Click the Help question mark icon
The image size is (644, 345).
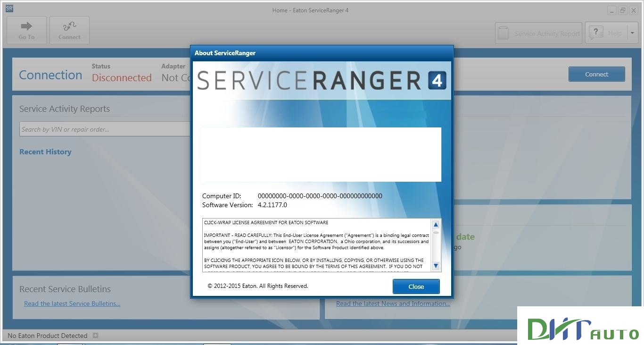tap(596, 33)
